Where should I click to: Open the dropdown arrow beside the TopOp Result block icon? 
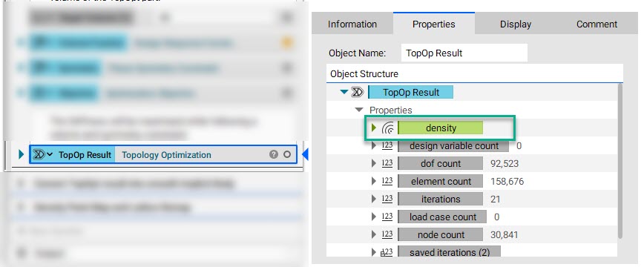50,154
